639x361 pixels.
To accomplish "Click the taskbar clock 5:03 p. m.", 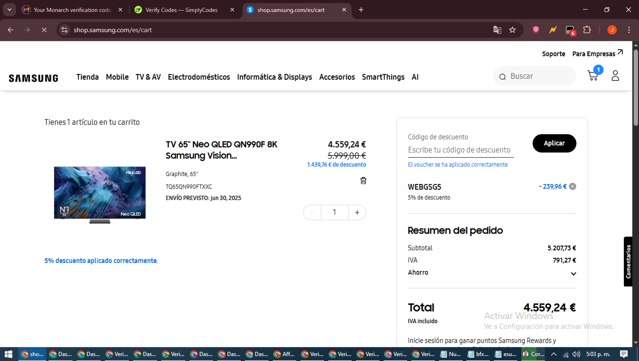I will pos(598,354).
